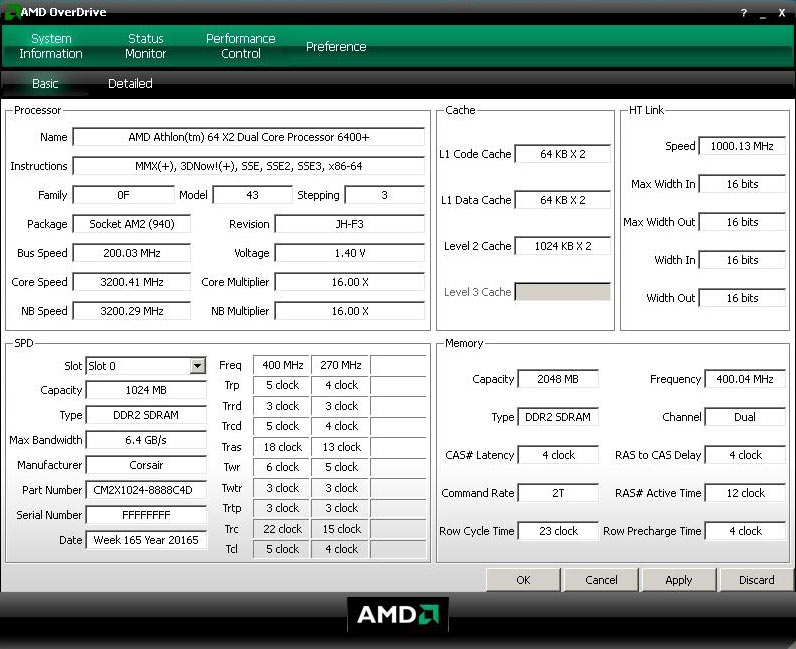Screen dimensions: 796x649
Task: Click the Max Width In field
Action: coord(742,184)
